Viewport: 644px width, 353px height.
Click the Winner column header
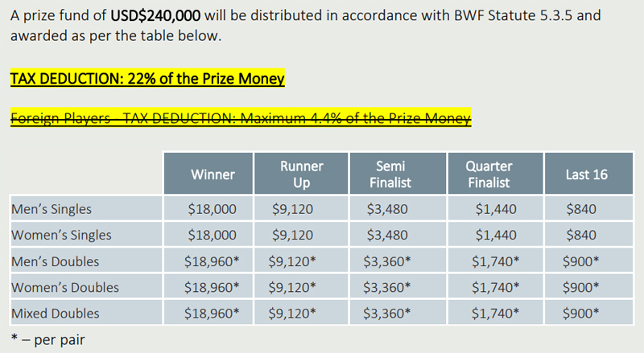tap(213, 174)
